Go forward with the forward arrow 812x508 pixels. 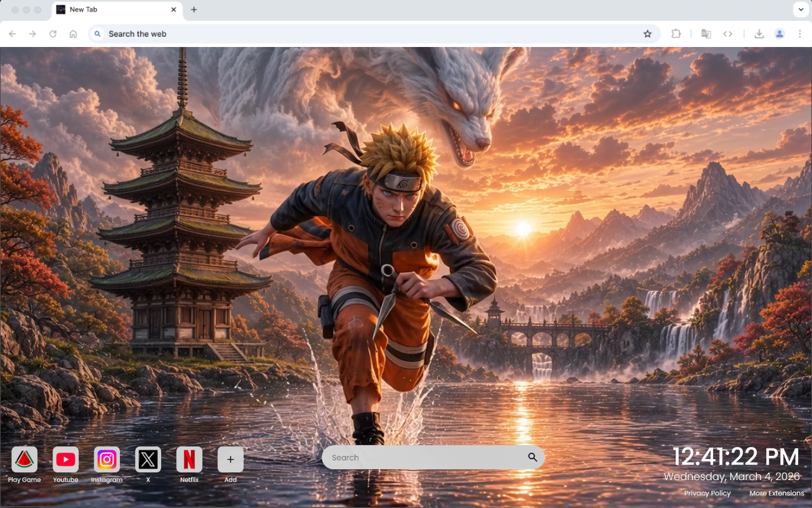click(33, 34)
